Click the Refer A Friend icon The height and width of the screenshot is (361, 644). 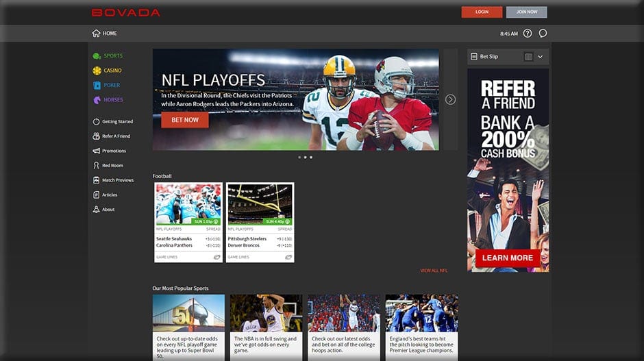click(x=96, y=136)
